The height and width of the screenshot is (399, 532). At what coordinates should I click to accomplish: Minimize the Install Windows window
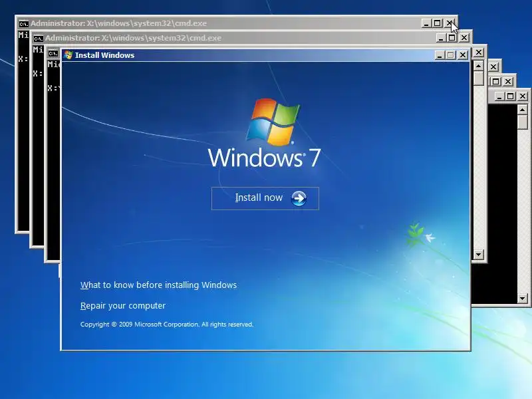click(440, 55)
